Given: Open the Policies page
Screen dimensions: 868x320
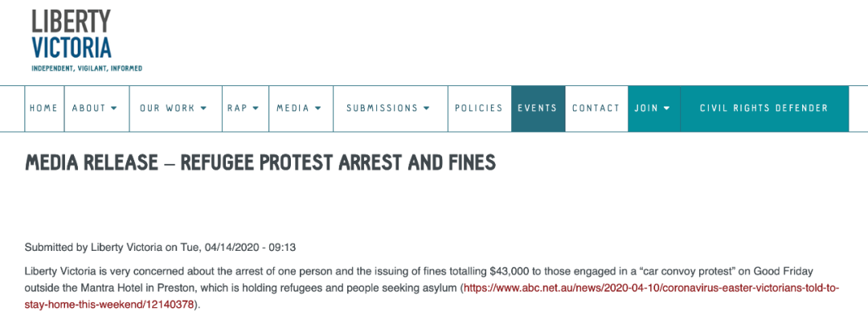Looking at the screenshot, I should click(479, 109).
